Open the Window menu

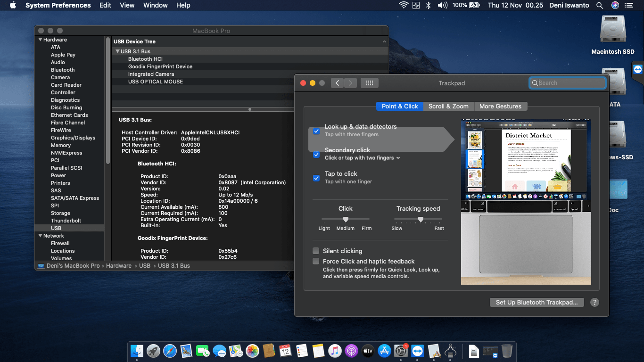(x=156, y=5)
